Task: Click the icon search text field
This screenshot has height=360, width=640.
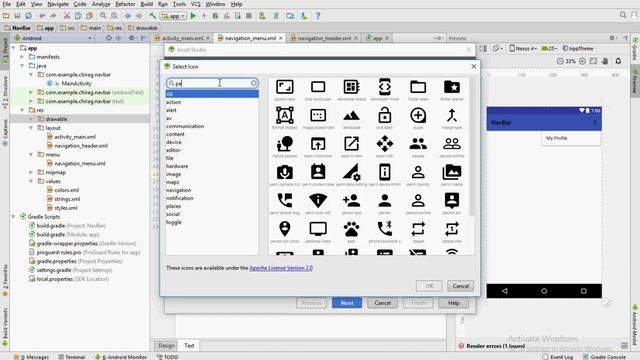Action: pyautogui.click(x=212, y=83)
